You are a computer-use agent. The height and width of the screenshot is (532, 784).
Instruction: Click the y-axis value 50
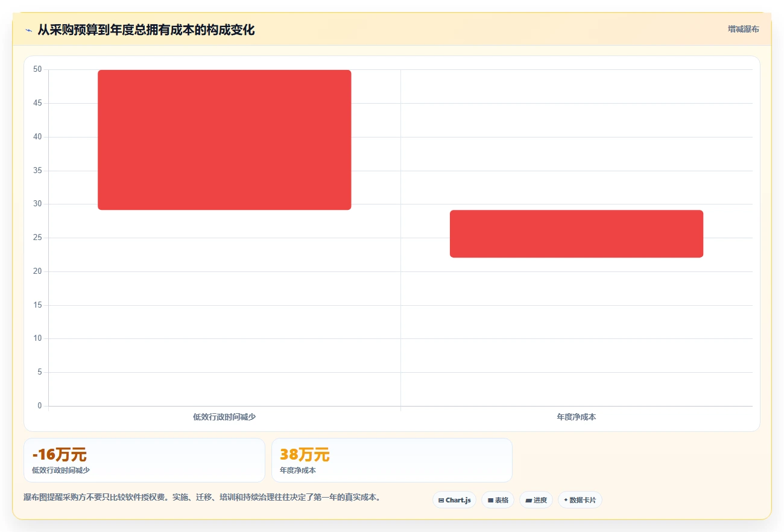click(37, 69)
